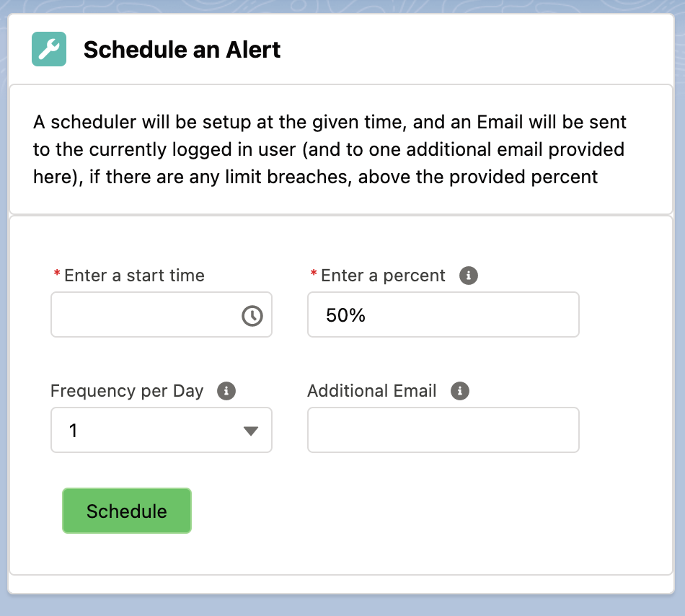685x616 pixels.
Task: Click the Additional Email info icon
Action: coord(459,390)
